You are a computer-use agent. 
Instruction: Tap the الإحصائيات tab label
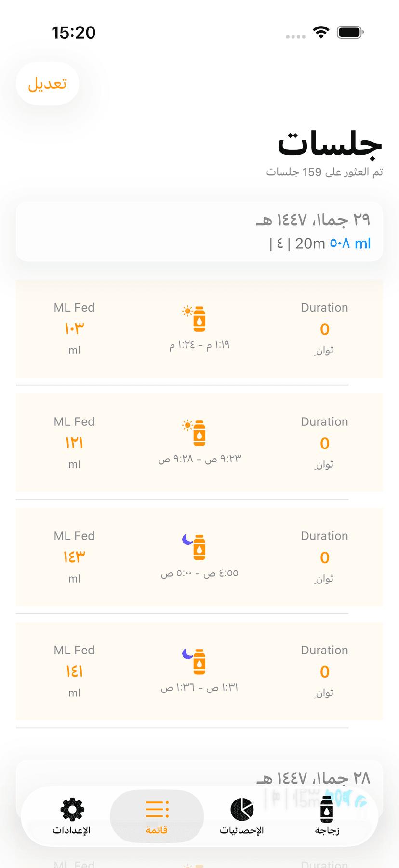[242, 830]
